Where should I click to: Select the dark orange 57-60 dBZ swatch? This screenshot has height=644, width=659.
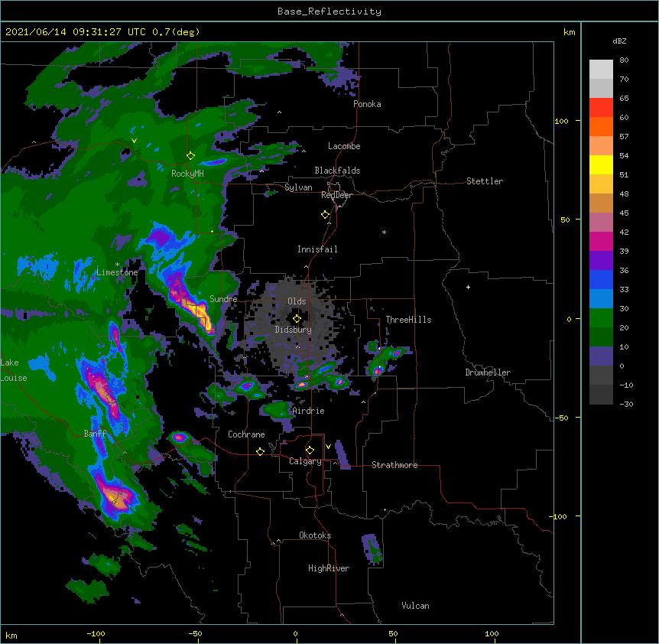click(601, 126)
